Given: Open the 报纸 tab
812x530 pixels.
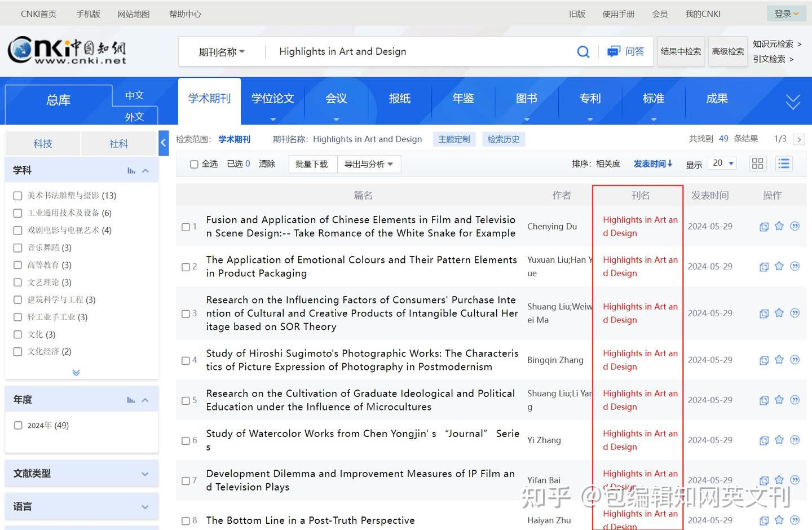Looking at the screenshot, I should (x=400, y=99).
